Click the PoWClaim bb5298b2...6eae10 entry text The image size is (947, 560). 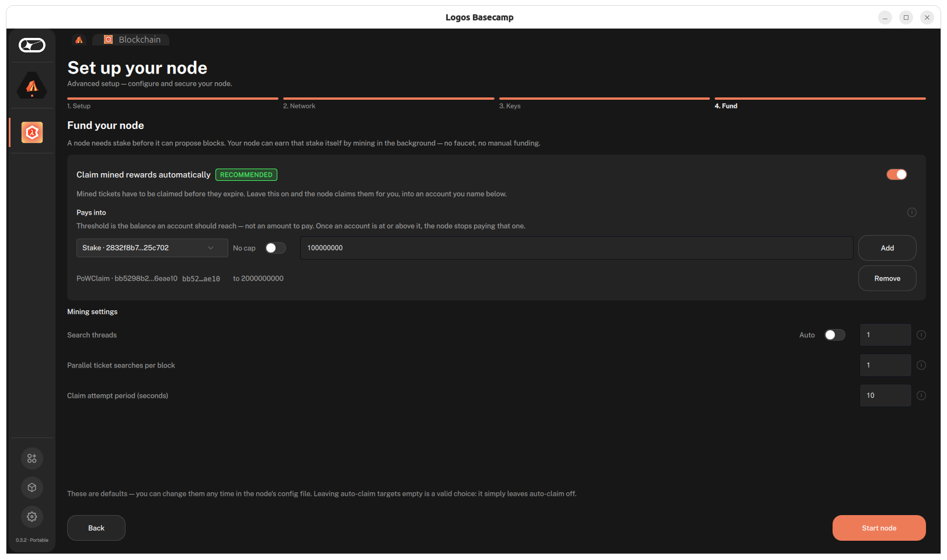click(127, 279)
